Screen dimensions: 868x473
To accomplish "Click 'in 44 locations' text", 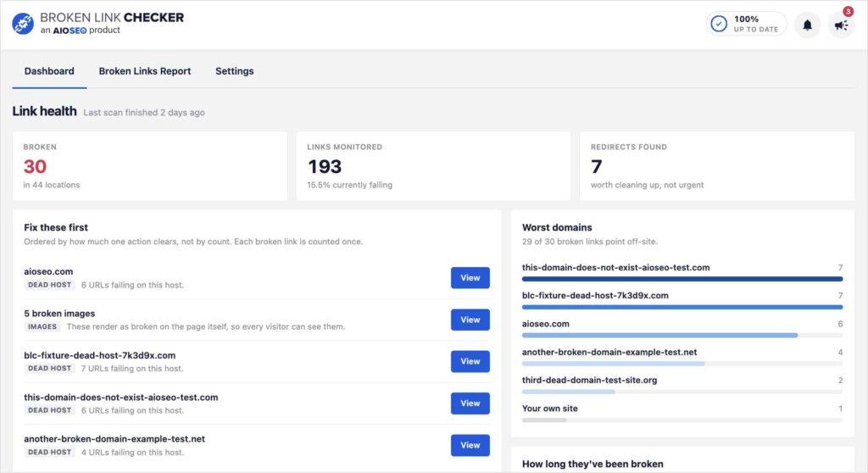I will pos(52,185).
